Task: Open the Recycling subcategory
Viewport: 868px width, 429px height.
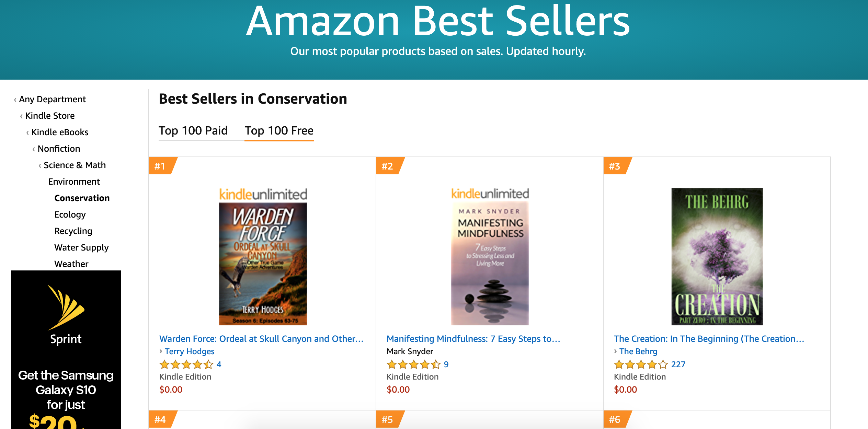Action: [73, 231]
